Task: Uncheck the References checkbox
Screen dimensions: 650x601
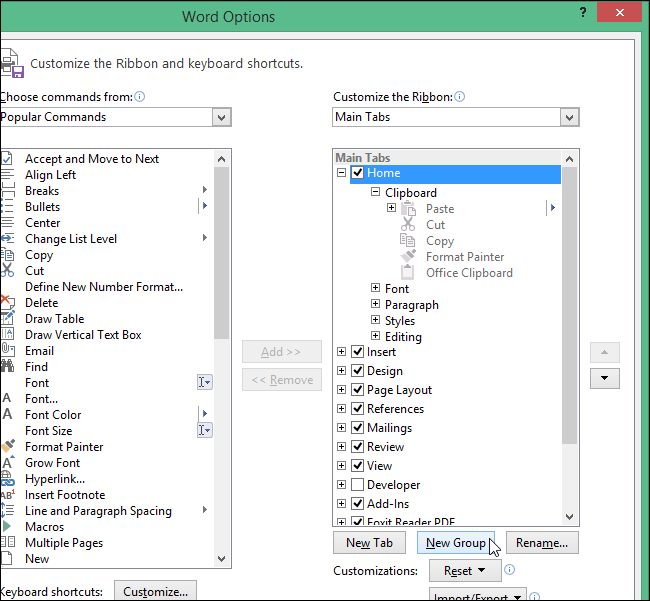Action: point(357,408)
